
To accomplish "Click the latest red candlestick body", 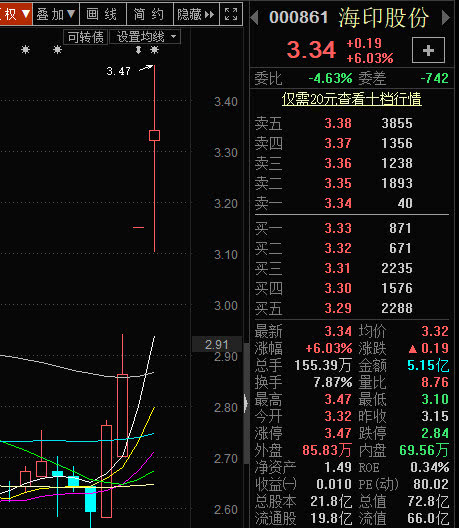I will click(155, 135).
